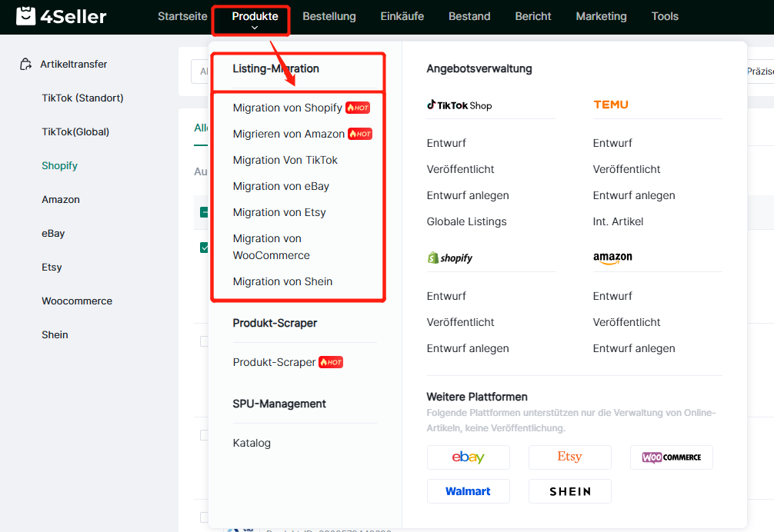The width and height of the screenshot is (774, 532).
Task: Expand the Produkte menu chevron
Action: pos(255,28)
